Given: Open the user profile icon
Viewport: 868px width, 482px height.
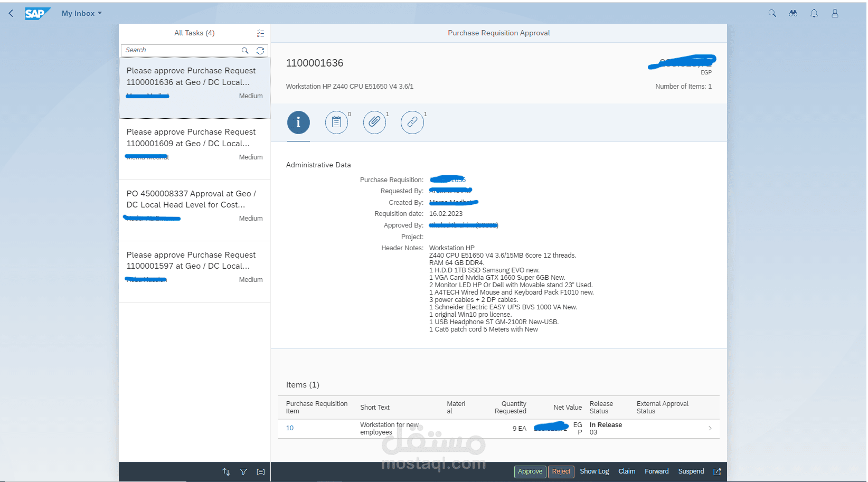Looking at the screenshot, I should (835, 13).
